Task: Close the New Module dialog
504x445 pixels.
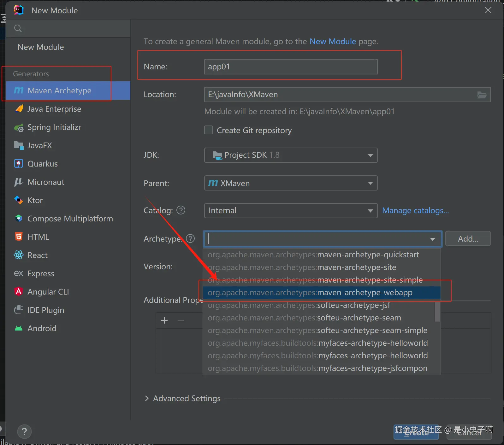Action: (x=488, y=10)
